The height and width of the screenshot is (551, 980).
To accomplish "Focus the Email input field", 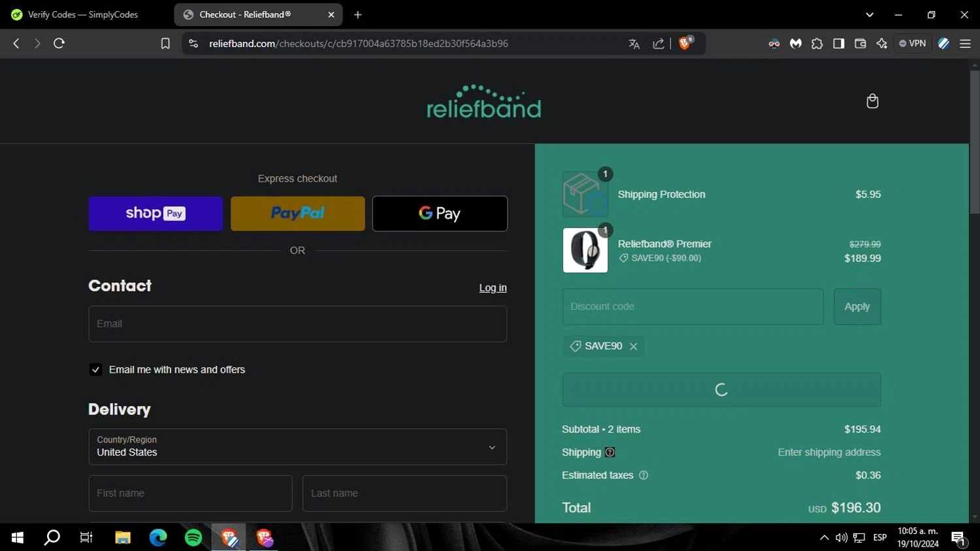I will click(x=297, y=324).
